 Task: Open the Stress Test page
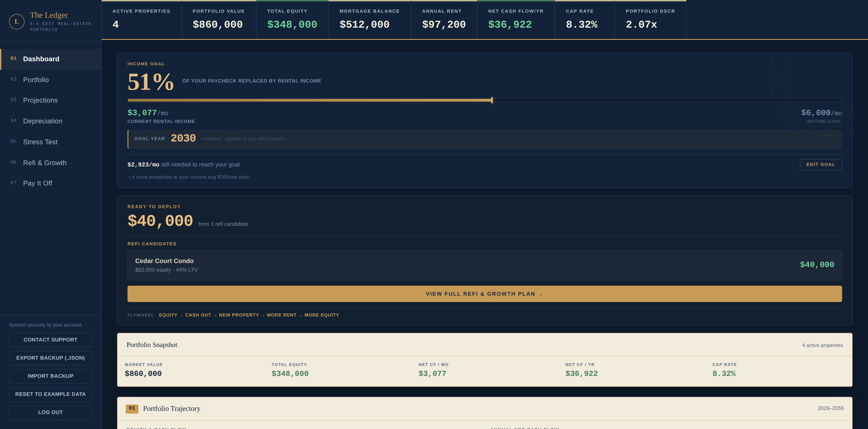tap(51, 142)
